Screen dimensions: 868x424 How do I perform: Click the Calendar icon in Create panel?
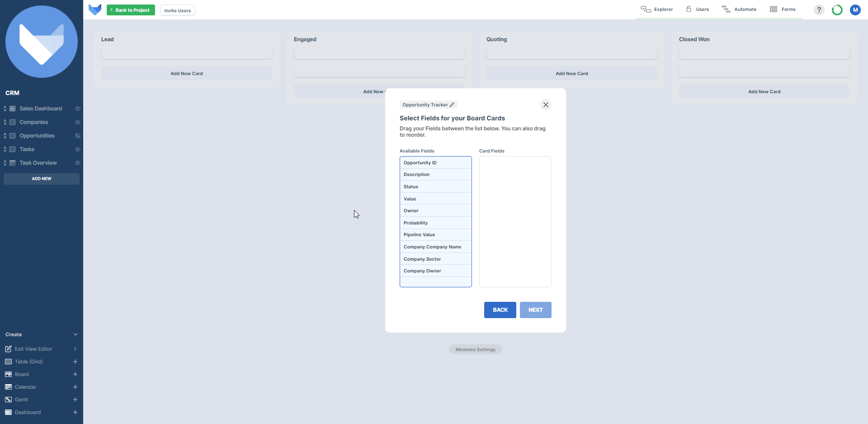click(x=8, y=387)
